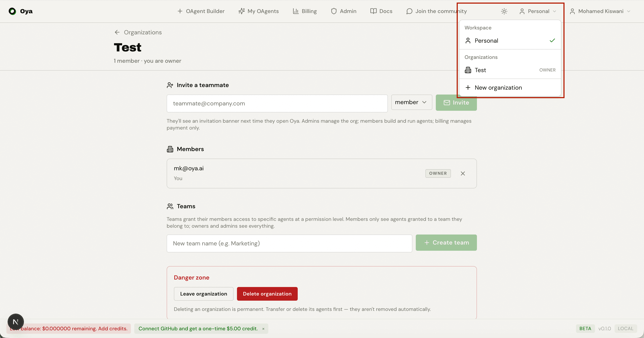The image size is (644, 338).
Task: Click mk@oya.ai member email text
Action: 189,168
